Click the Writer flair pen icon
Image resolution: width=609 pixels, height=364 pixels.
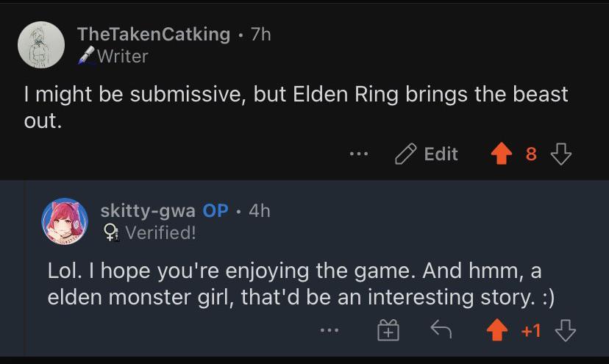pyautogui.click(x=85, y=56)
